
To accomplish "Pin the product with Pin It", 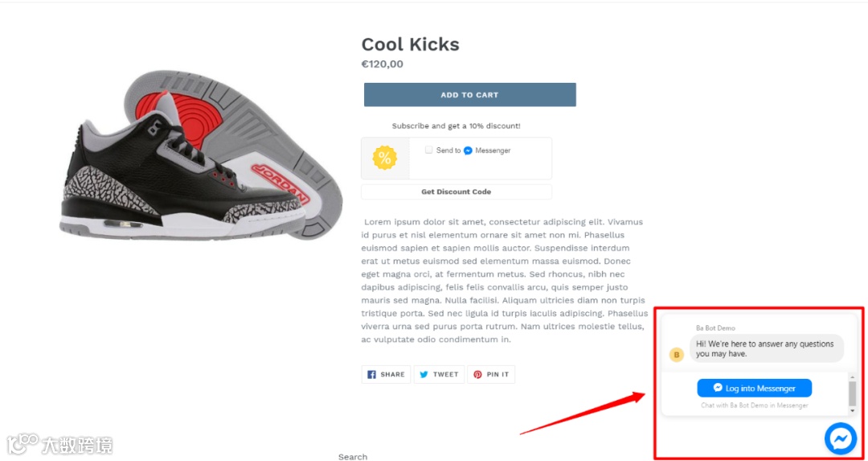I will click(490, 374).
